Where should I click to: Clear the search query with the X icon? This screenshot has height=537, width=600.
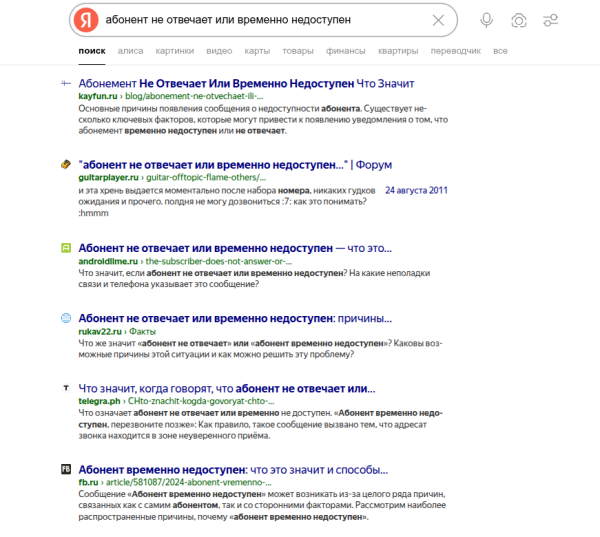click(438, 20)
